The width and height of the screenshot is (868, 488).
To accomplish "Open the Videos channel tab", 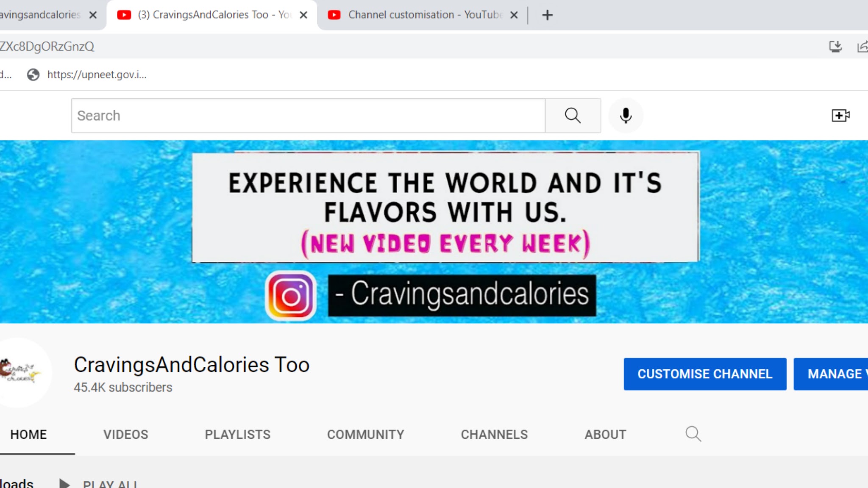I will click(125, 434).
